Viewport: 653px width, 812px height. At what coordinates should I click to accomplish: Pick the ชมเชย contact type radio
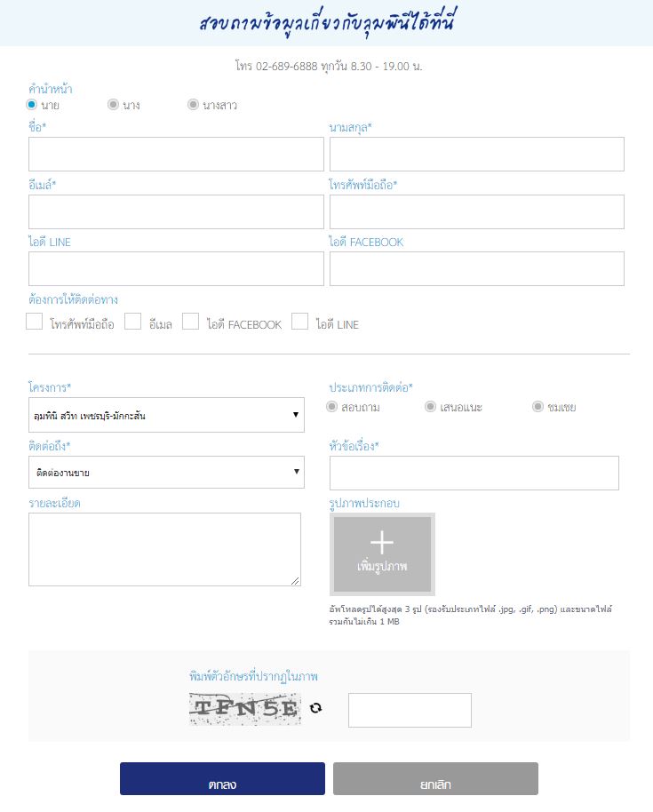pyautogui.click(x=538, y=407)
